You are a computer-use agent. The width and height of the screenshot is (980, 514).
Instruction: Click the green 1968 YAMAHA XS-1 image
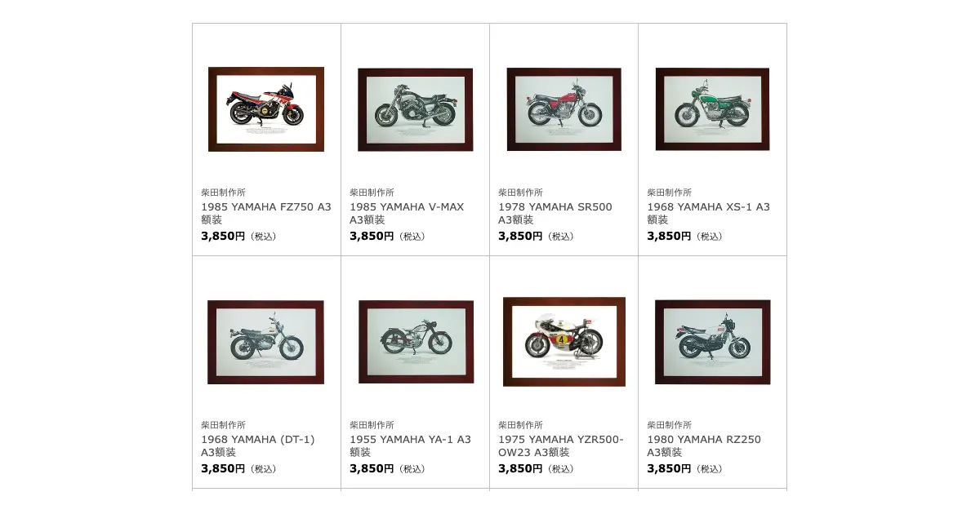pyautogui.click(x=712, y=109)
